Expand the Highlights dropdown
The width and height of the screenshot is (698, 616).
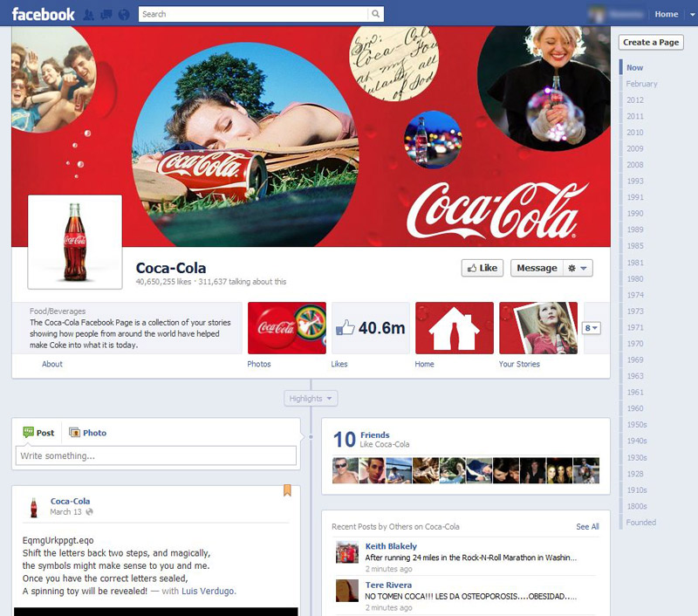pyautogui.click(x=311, y=399)
